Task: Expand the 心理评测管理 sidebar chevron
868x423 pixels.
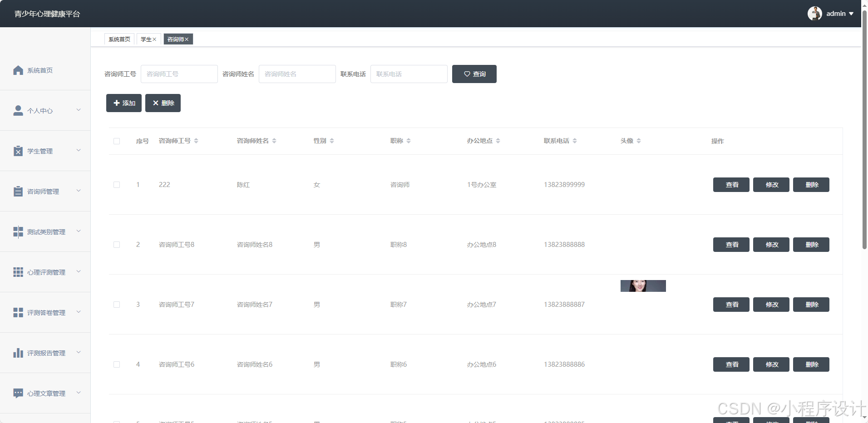Action: (79, 272)
